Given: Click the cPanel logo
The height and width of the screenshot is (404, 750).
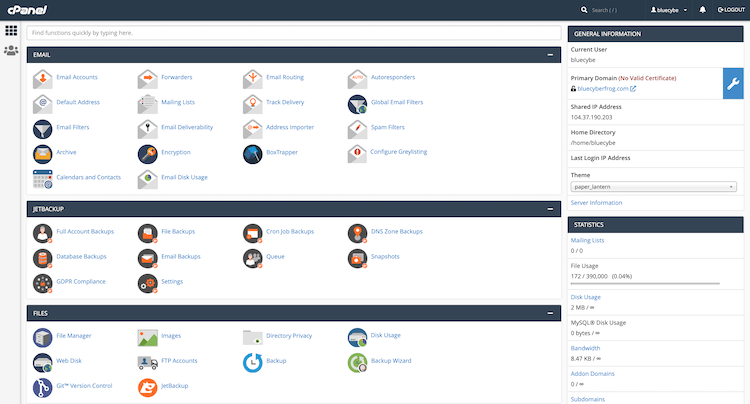Looking at the screenshot, I should tap(27, 10).
